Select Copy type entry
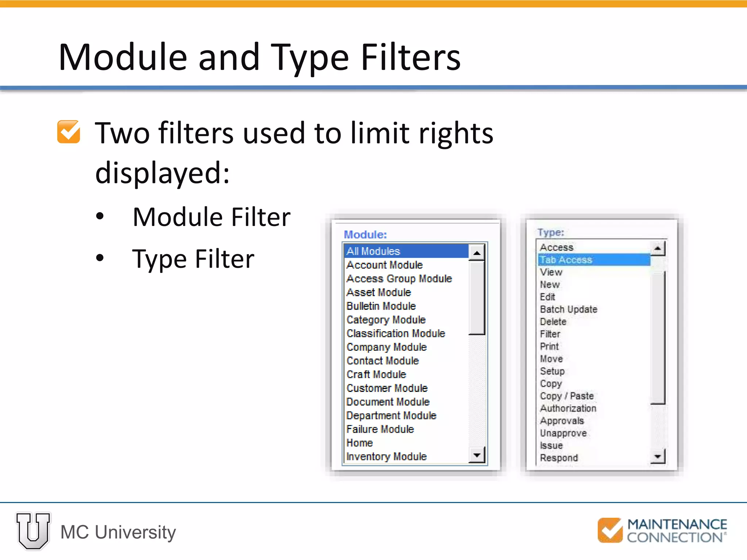Viewport: 747px width, 560px height. (594, 384)
